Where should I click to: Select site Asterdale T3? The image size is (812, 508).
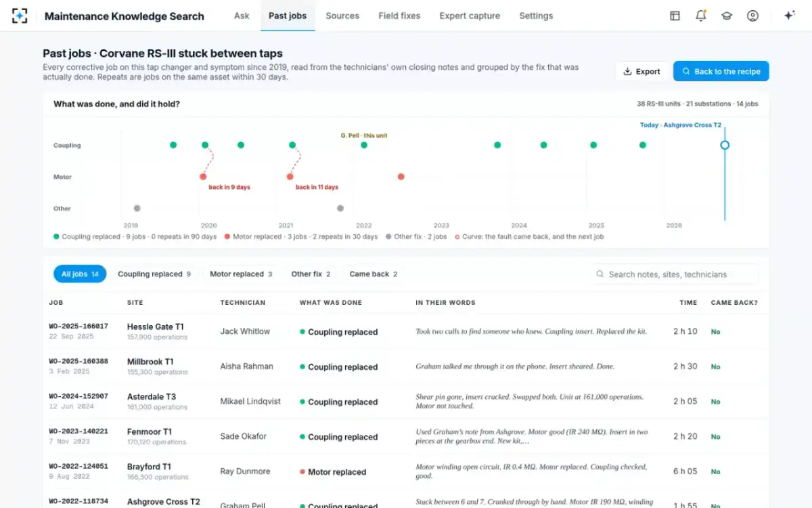152,397
